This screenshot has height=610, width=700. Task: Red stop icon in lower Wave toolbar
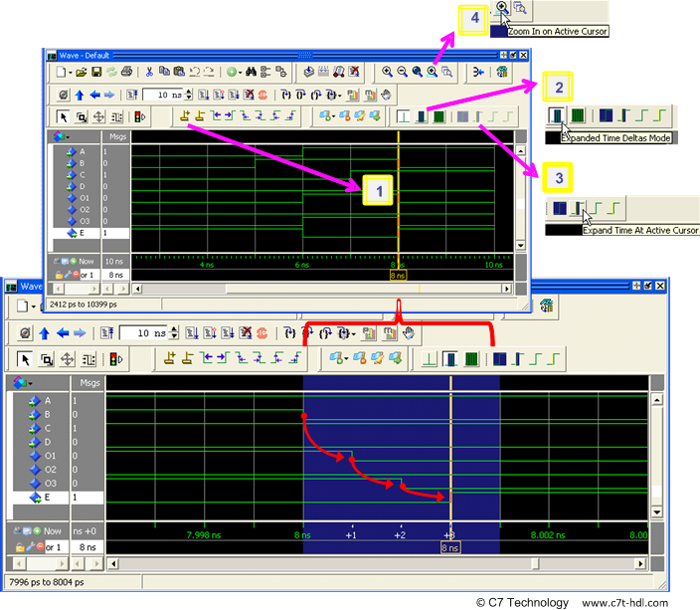pyautogui.click(x=262, y=333)
